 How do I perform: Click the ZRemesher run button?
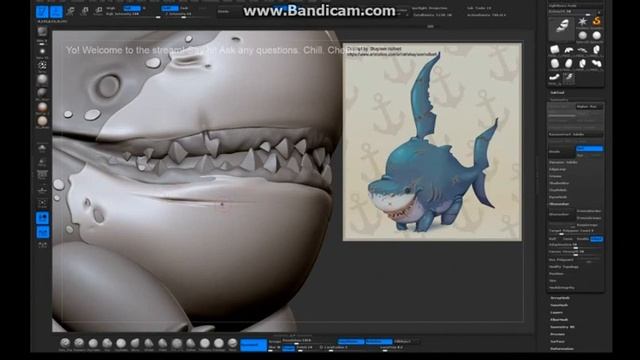(561, 214)
